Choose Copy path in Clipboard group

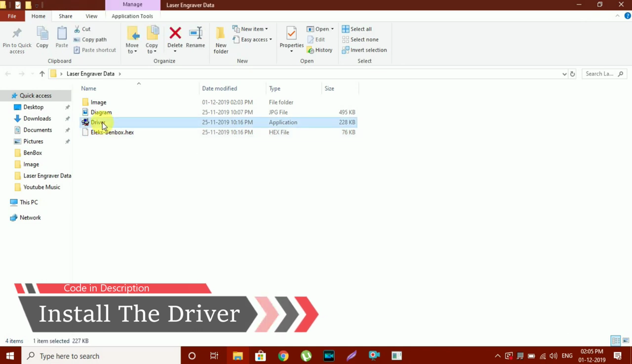point(90,39)
